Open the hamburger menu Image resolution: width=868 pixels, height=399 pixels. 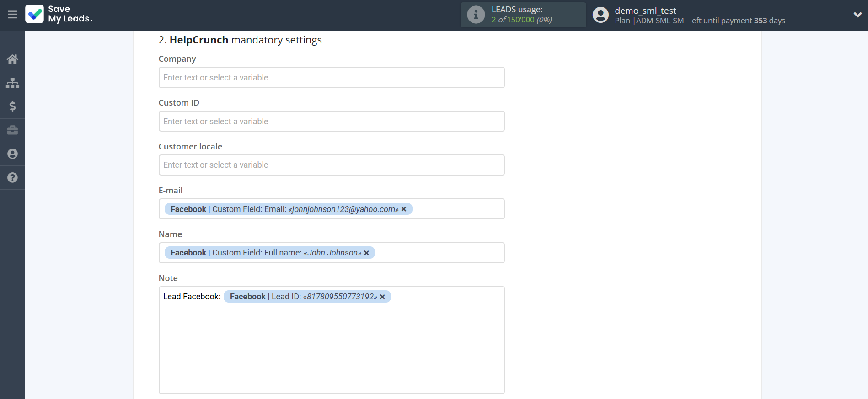point(12,15)
